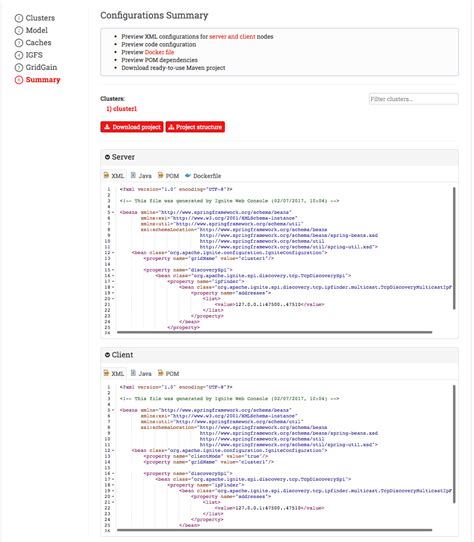Fold line 12 bean in Server editor
Image resolution: width=474 pixels, height=542 pixels.
pos(113,253)
